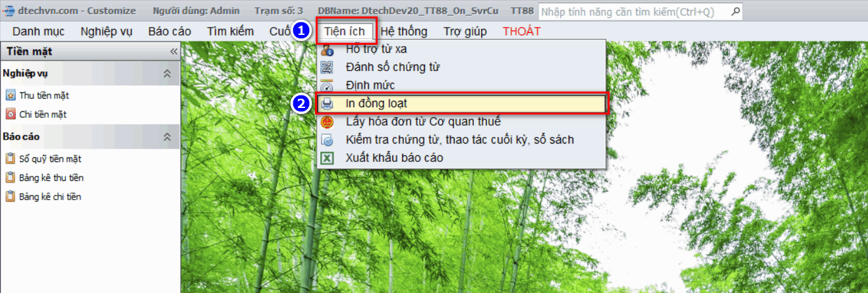The width and height of the screenshot is (868, 293).
Task: Collapse the Tiền mặt side panel
Action: click(174, 51)
